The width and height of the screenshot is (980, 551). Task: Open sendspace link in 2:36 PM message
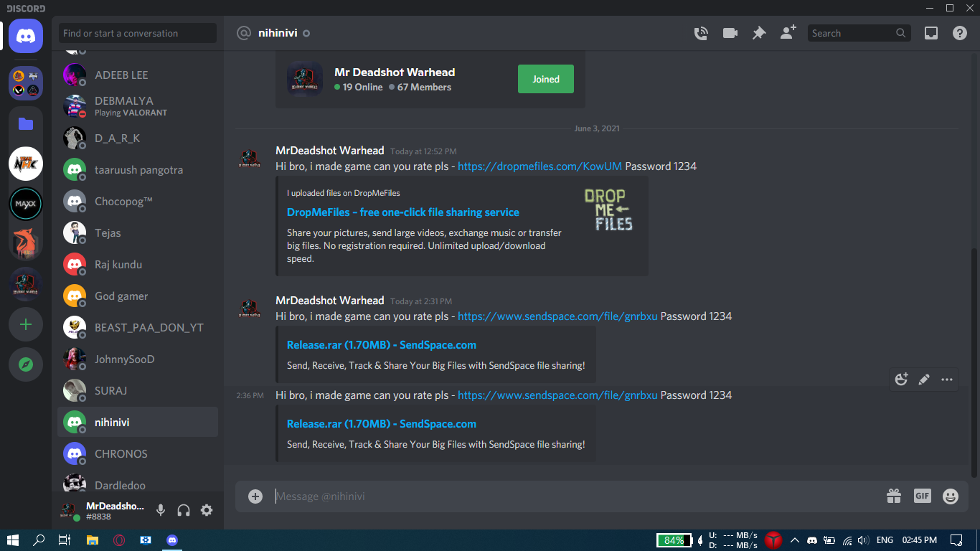pyautogui.click(x=557, y=395)
